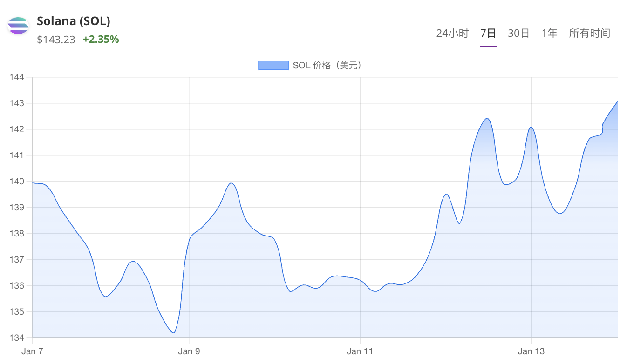
Task: Click the blue legend color swatch
Action: click(273, 66)
